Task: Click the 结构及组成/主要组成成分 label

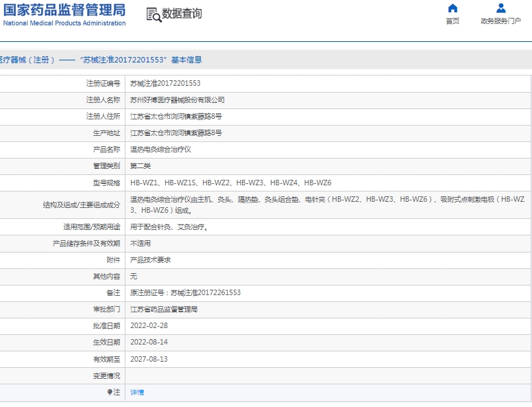Action: 82,205
